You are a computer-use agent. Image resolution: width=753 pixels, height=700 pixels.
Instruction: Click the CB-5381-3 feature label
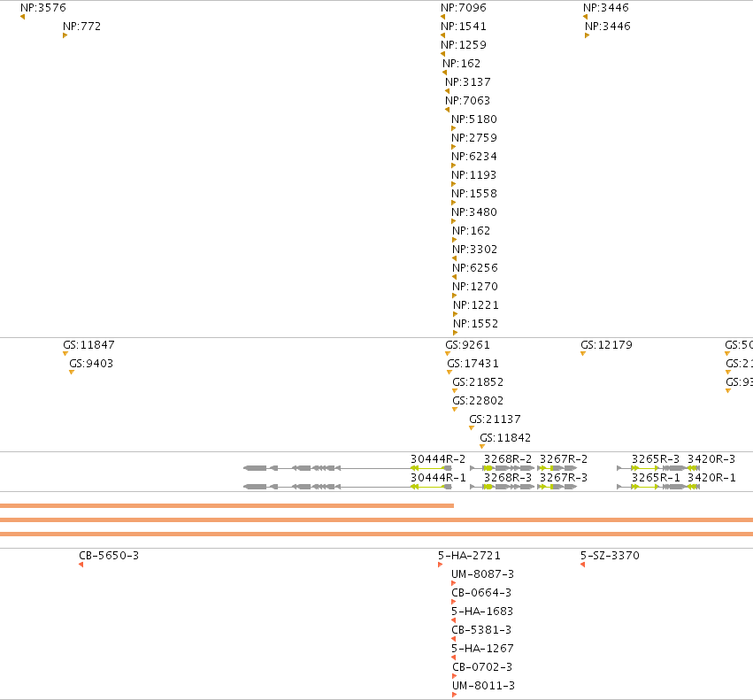click(x=481, y=630)
